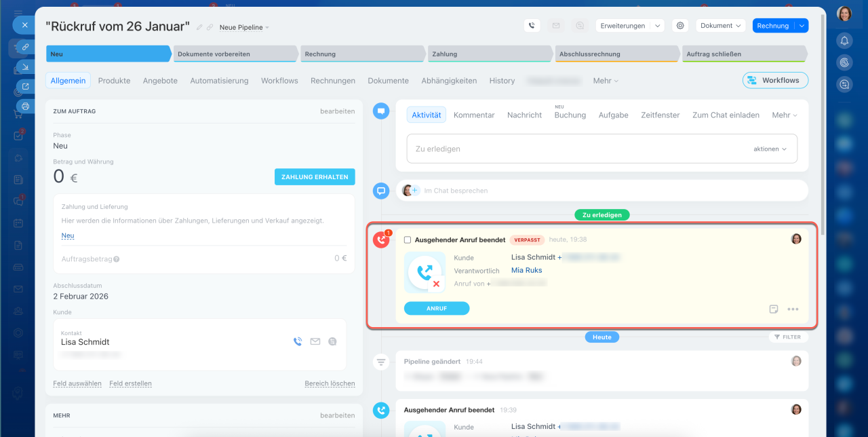Viewport: 868px width, 437px height.
Task: Open the Erweiterungen dropdown
Action: click(x=629, y=26)
